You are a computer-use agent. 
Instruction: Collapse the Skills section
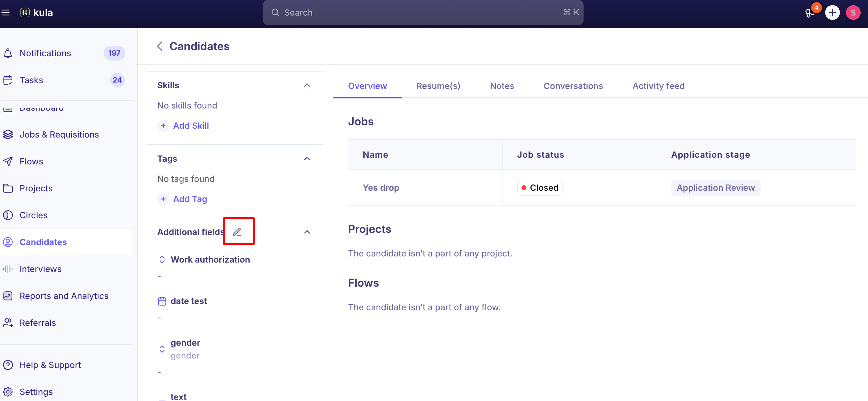pyautogui.click(x=307, y=86)
